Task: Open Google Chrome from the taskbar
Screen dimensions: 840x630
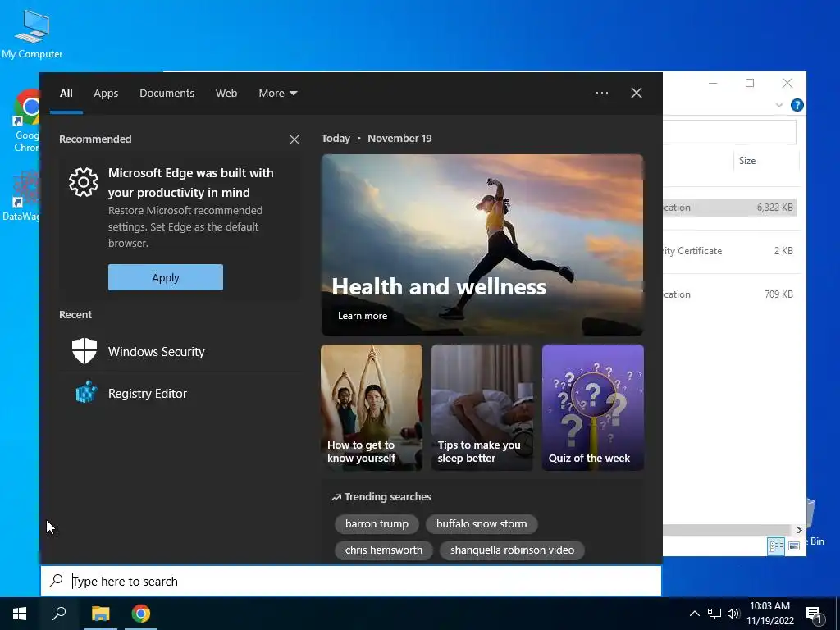Action: click(141, 614)
